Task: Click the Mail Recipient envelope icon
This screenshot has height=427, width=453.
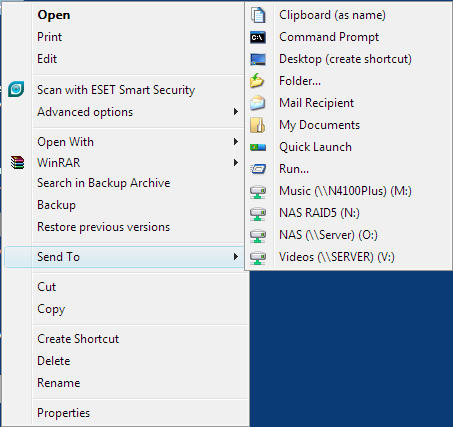Action: (258, 103)
